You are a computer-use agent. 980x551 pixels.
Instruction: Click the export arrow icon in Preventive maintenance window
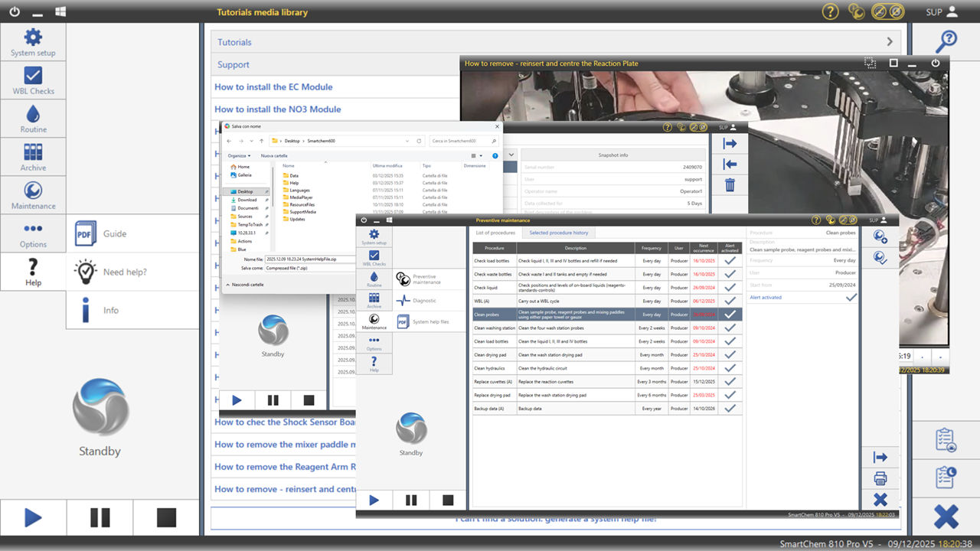[880, 458]
